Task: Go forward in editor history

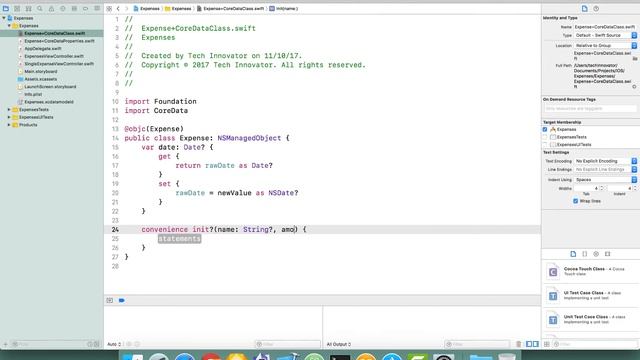Action: [127, 9]
